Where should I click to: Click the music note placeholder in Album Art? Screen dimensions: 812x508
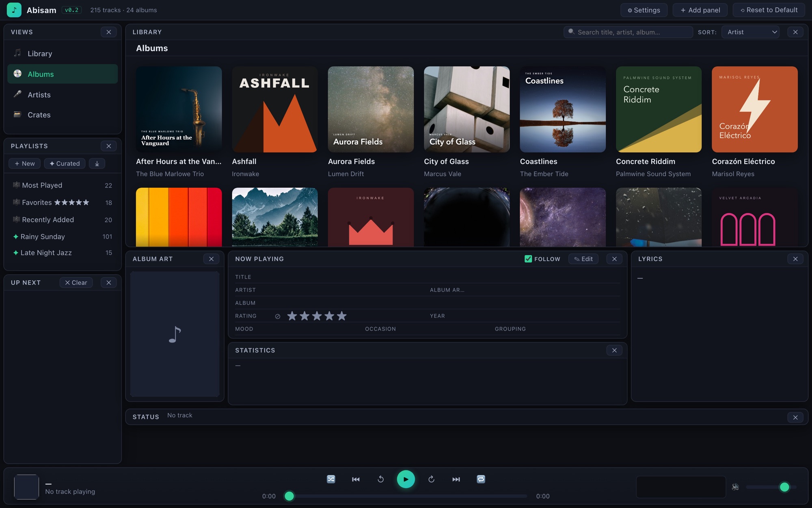pos(175,334)
